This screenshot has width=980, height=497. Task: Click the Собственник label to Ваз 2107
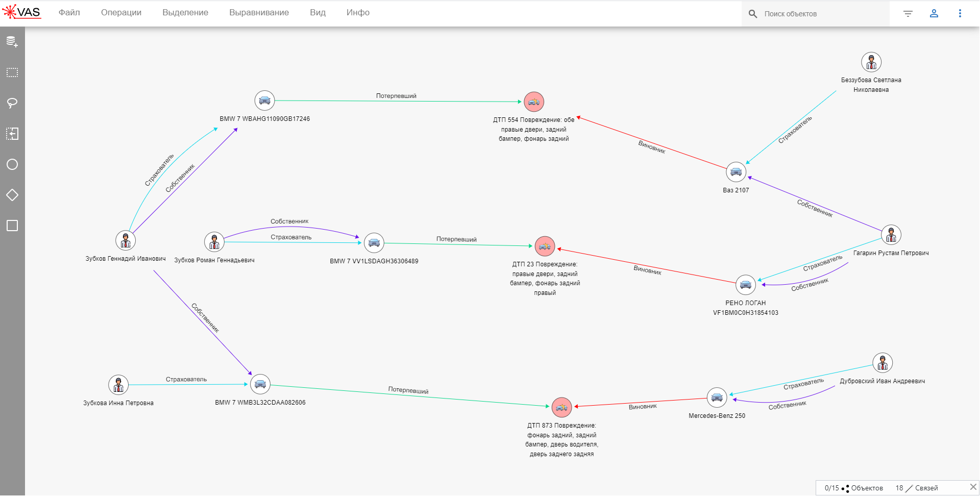click(x=815, y=208)
